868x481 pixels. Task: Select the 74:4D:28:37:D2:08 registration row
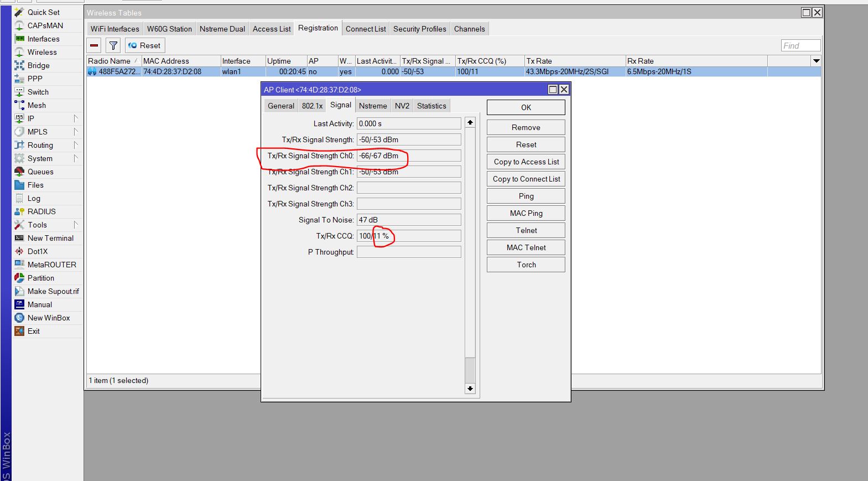(454, 71)
